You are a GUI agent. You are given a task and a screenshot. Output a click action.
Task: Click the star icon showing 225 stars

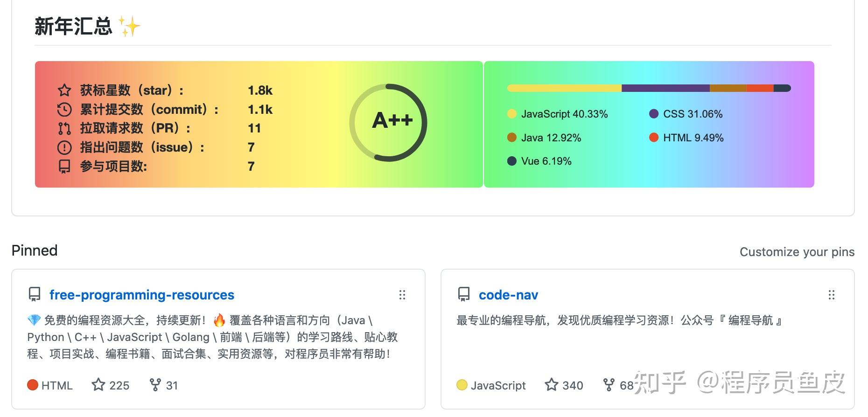tap(98, 385)
